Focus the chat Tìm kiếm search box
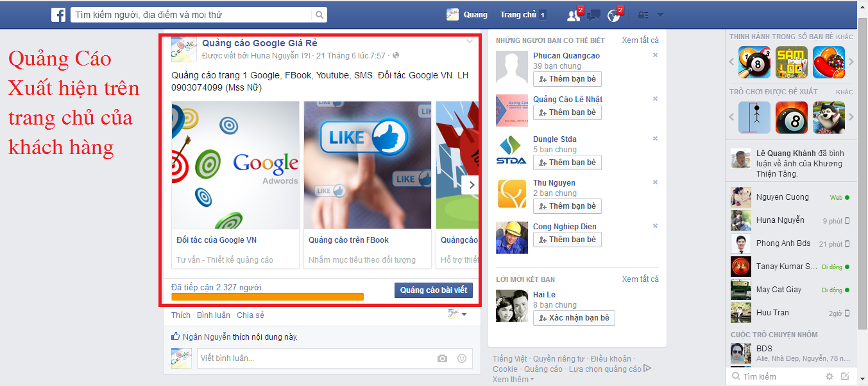Image resolution: width=868 pixels, height=386 pixels. 776,376
